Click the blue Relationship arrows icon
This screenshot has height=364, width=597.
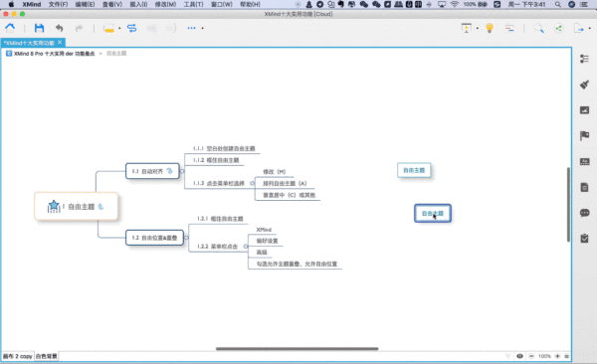point(131,28)
